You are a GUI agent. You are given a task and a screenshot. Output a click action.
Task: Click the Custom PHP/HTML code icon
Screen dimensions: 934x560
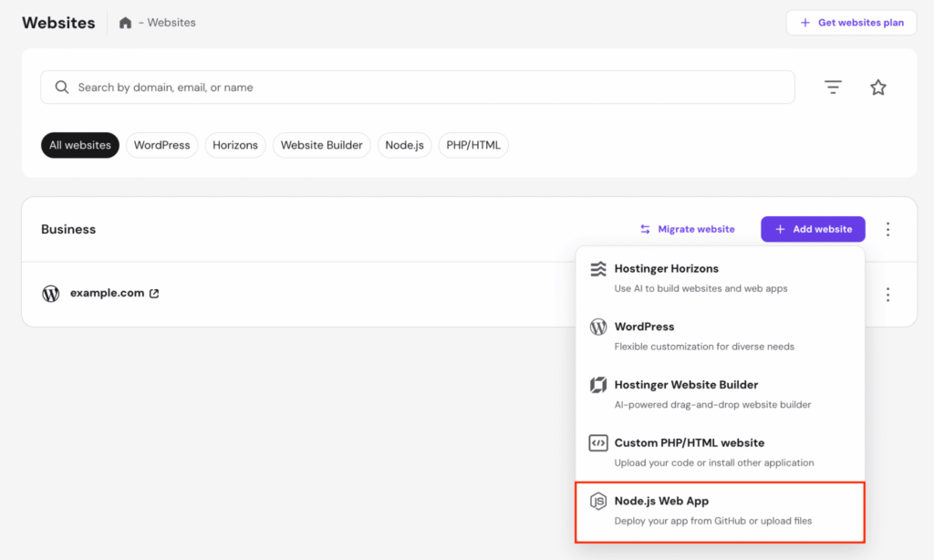click(599, 443)
